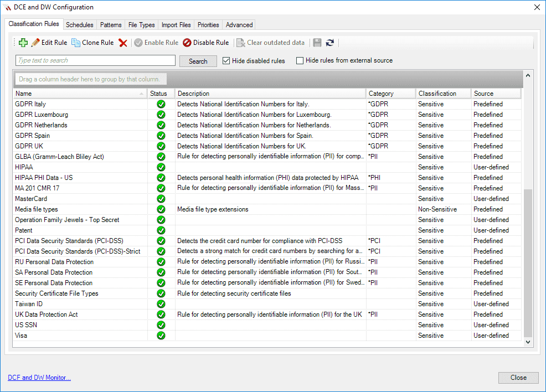Screen dimensions: 546x392
Task: Select Operation Family Jewels - Top Secret rule
Action: [x=267, y=220]
